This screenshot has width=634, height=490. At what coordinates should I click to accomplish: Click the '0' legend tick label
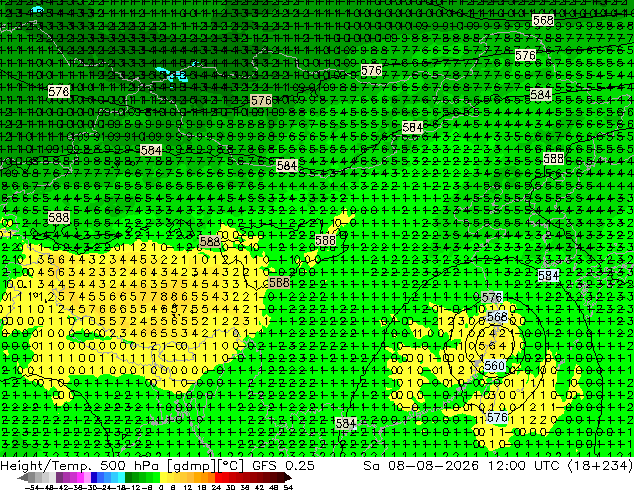(x=161, y=487)
